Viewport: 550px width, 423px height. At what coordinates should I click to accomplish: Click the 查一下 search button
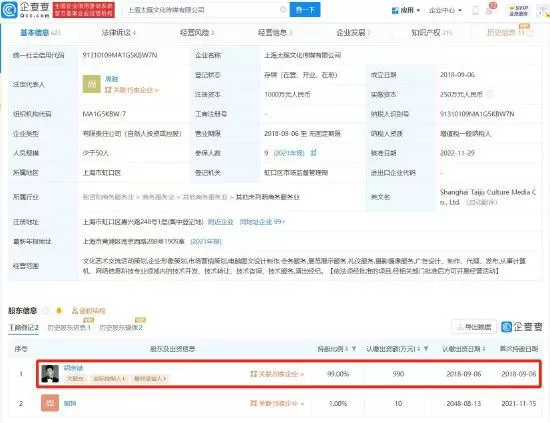(x=305, y=10)
